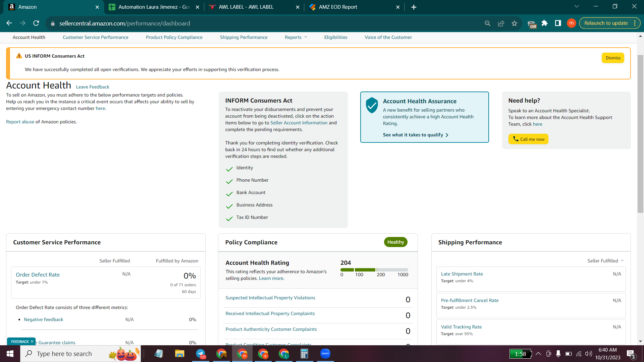Open the Negative feedback metric link
Viewport: 644px width, 362px height.
point(44,319)
